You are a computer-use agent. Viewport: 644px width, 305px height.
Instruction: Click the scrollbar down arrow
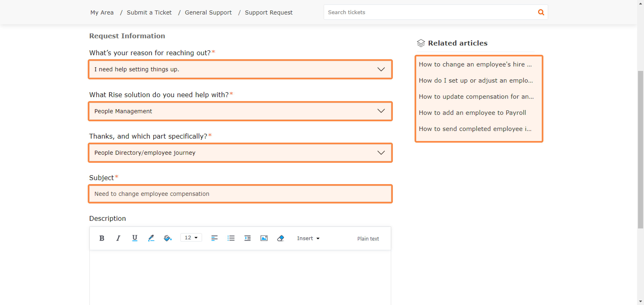[x=640, y=302]
